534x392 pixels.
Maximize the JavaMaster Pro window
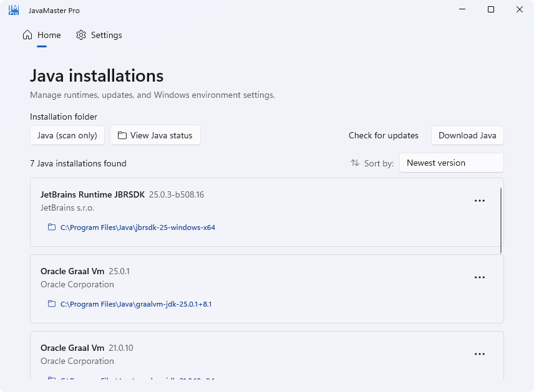491,9
